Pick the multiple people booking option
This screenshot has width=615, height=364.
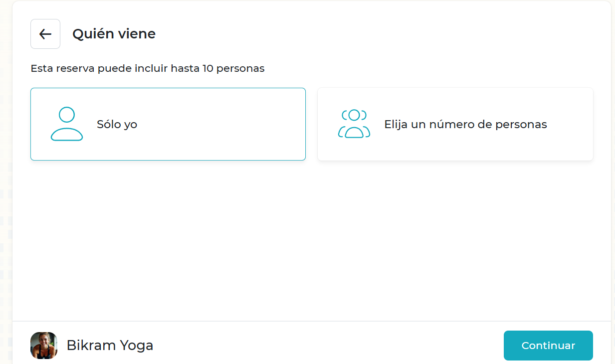[455, 124]
